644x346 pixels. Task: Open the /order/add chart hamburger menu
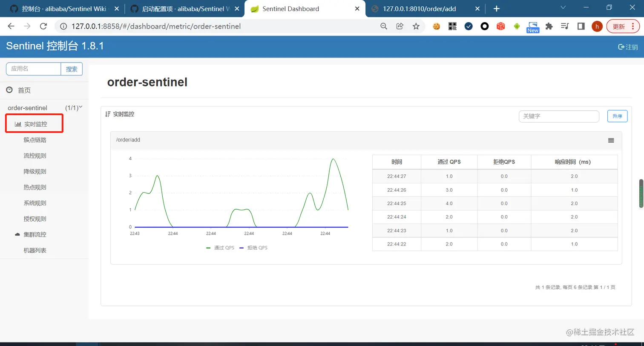611,140
